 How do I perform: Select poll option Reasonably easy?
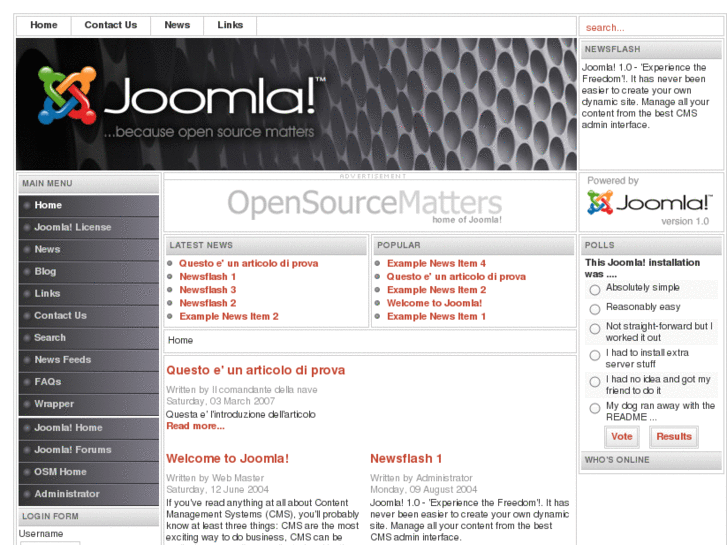coord(595,309)
